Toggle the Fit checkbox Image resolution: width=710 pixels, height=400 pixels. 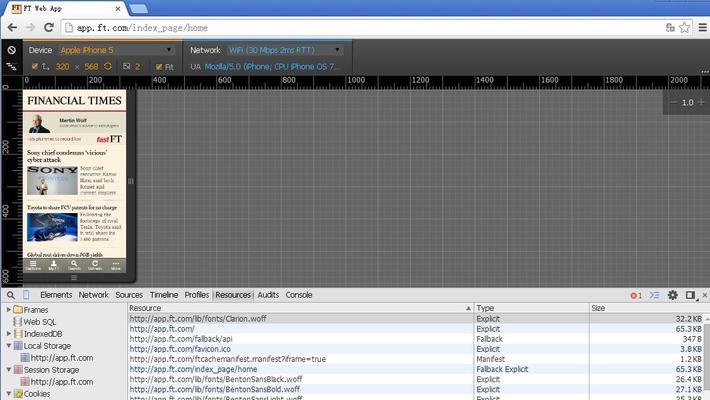click(159, 67)
